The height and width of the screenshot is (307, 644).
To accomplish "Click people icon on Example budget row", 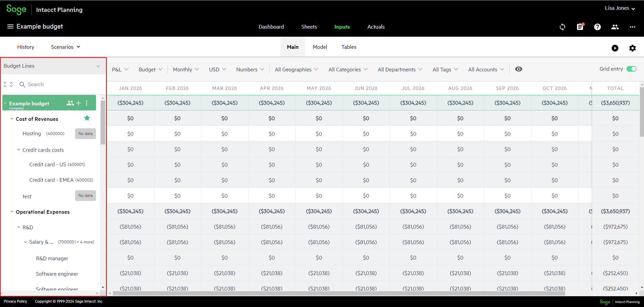I will 70,103.
